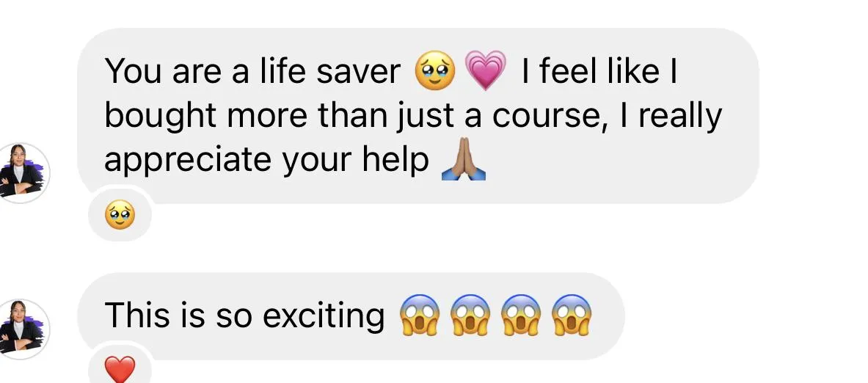Click the word 'exciting' in second message
Viewport: 868px width, 383px height.
(324, 316)
